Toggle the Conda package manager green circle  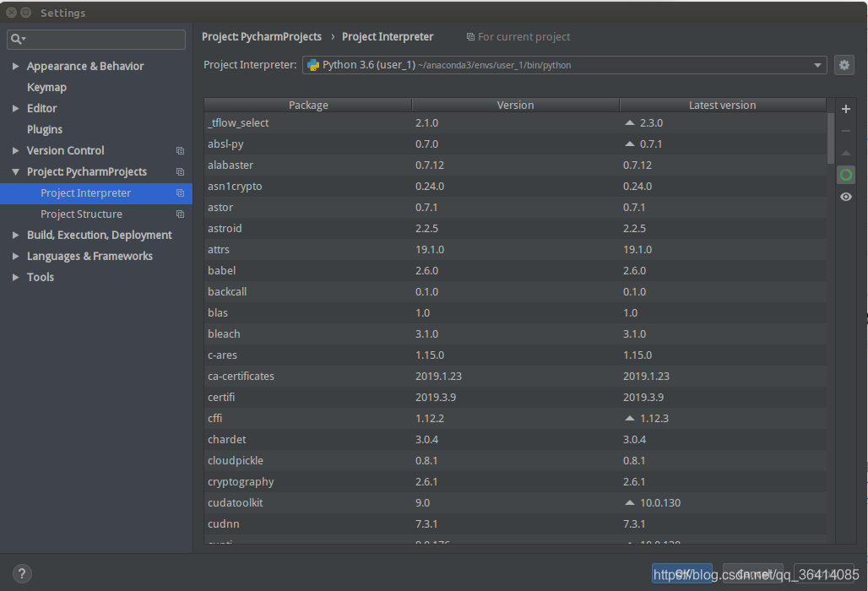tap(845, 175)
